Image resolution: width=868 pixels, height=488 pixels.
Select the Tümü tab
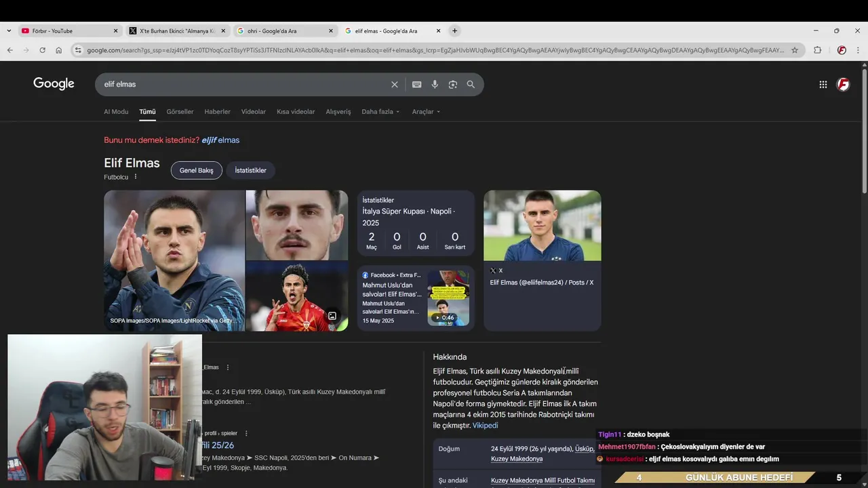point(147,112)
